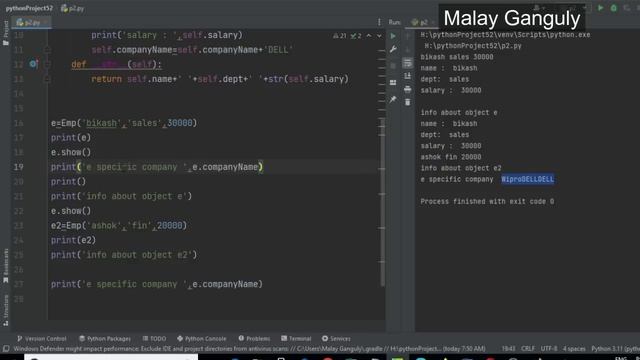640x360 pixels.
Task: Click UTF-8 encoding in status bar
Action: pos(549,349)
